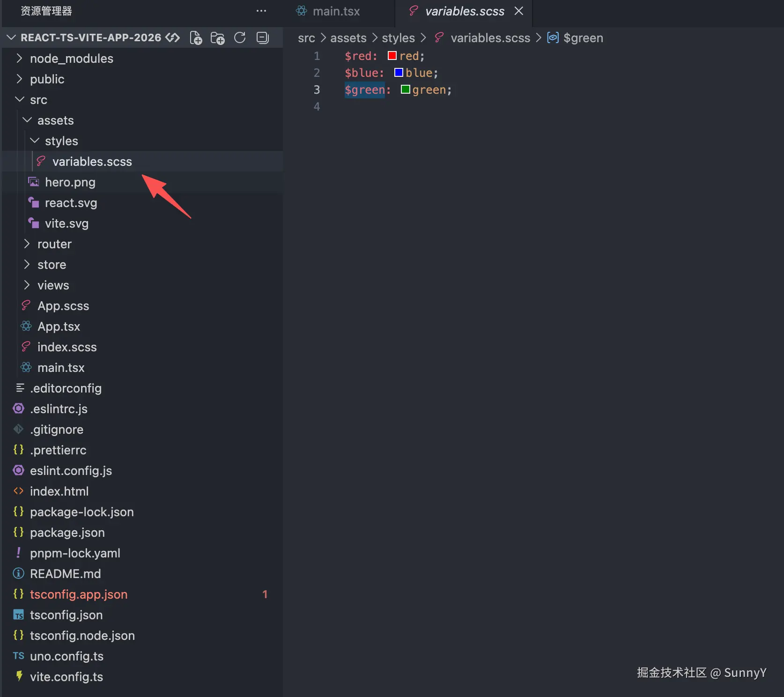Open vite.svg in the explorer

pyautogui.click(x=142, y=223)
